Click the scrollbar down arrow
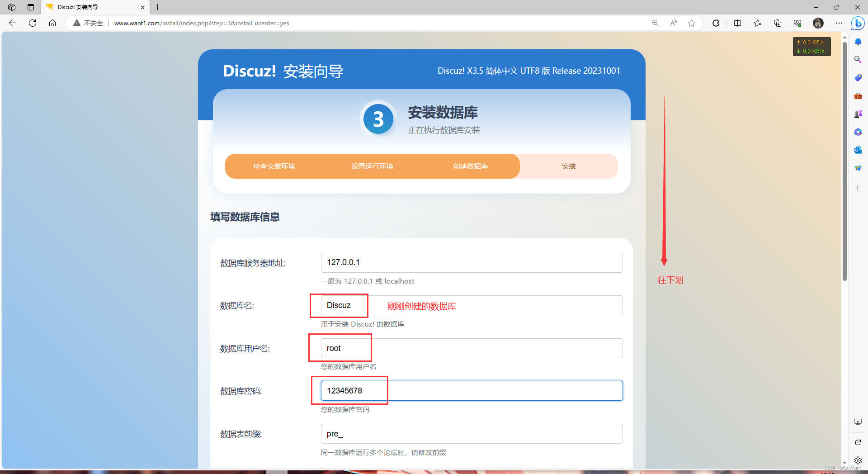Viewport: 868px width, 474px height. coord(844,463)
